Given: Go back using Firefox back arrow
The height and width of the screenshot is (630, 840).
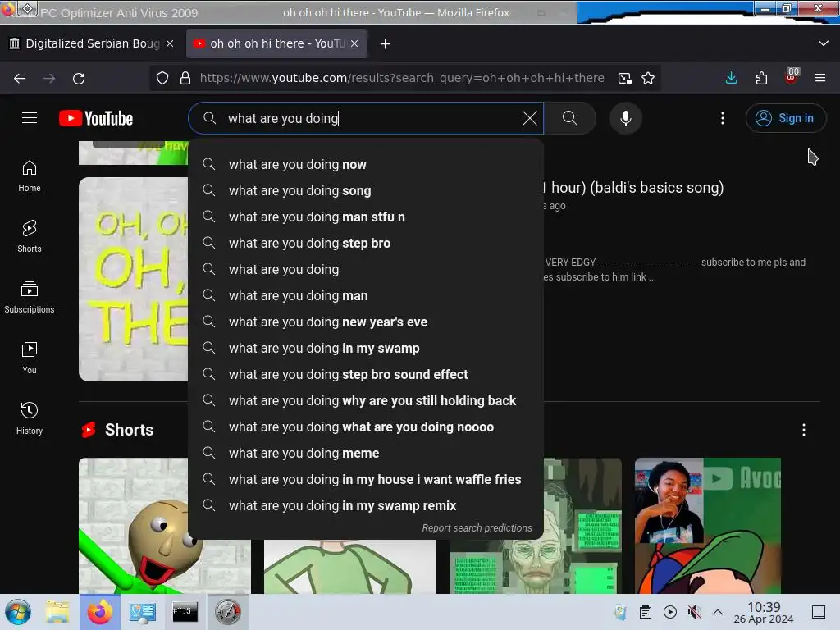Looking at the screenshot, I should 20,79.
